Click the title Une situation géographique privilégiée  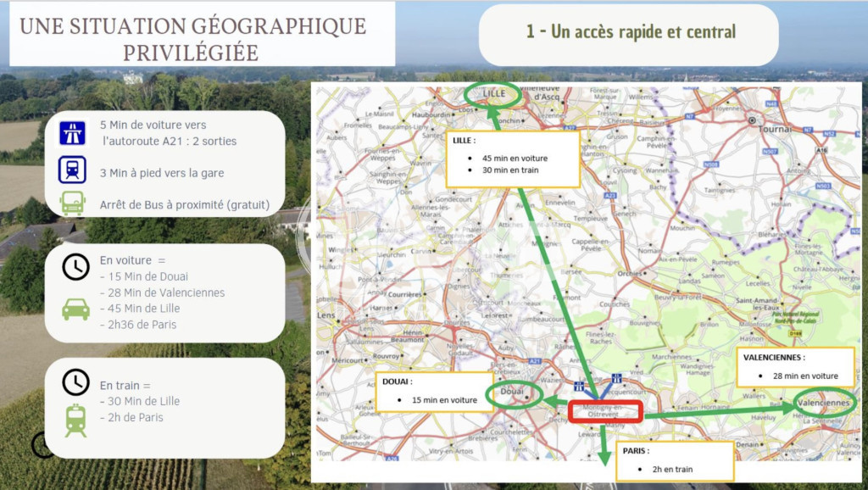point(192,39)
